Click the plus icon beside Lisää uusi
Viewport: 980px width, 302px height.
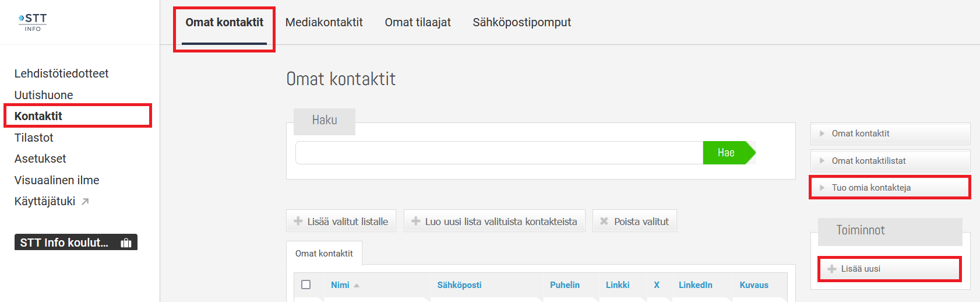[x=831, y=269]
